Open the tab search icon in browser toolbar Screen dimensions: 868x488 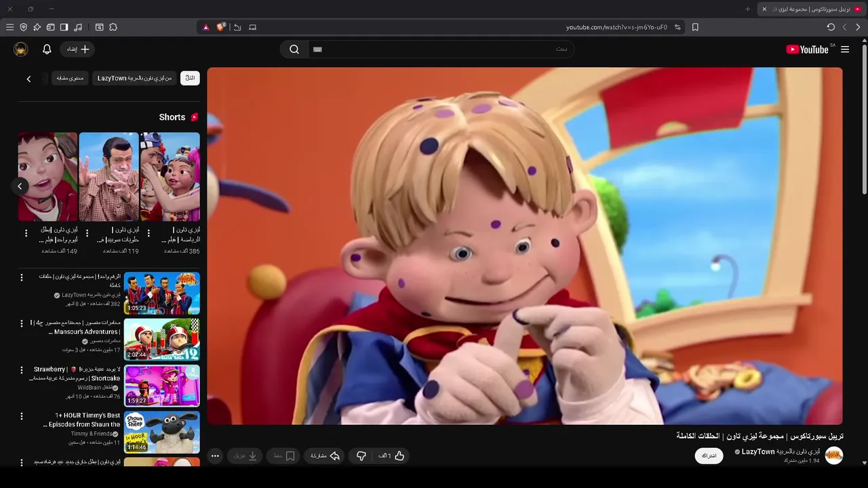(99, 27)
